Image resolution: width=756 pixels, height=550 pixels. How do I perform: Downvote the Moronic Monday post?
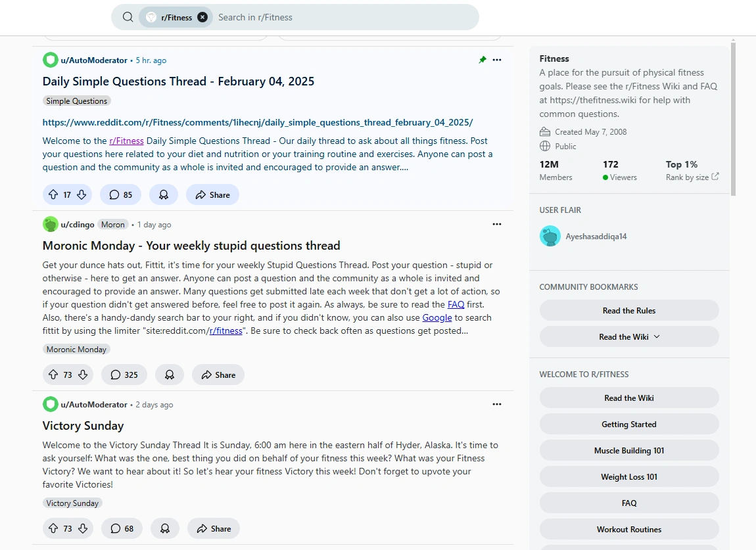point(83,375)
